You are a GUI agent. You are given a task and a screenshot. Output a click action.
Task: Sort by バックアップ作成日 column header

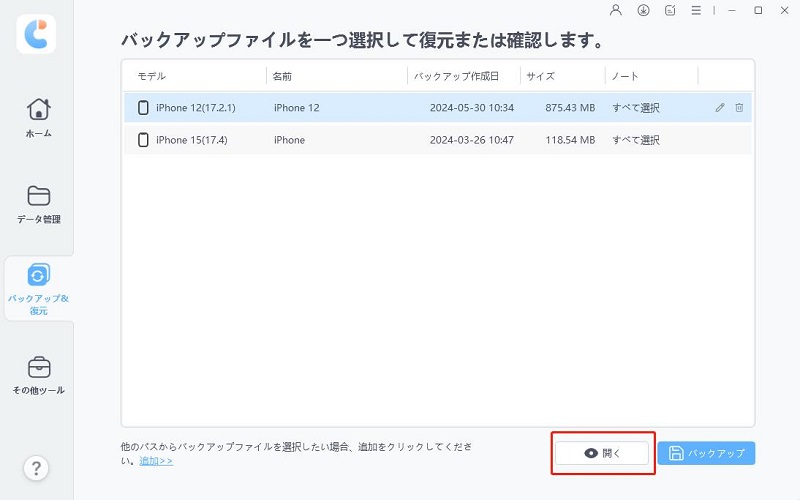click(463, 76)
